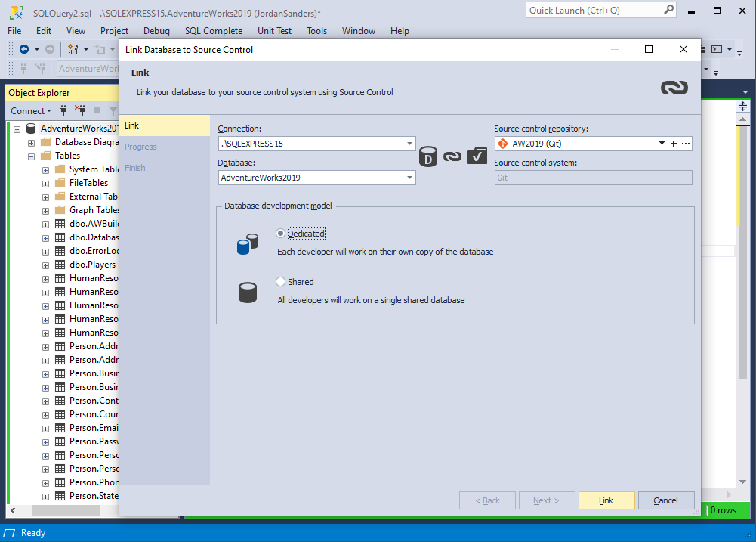Image resolution: width=756 pixels, height=542 pixels.
Task: Click the FileTables folder icon
Action: click(60, 182)
